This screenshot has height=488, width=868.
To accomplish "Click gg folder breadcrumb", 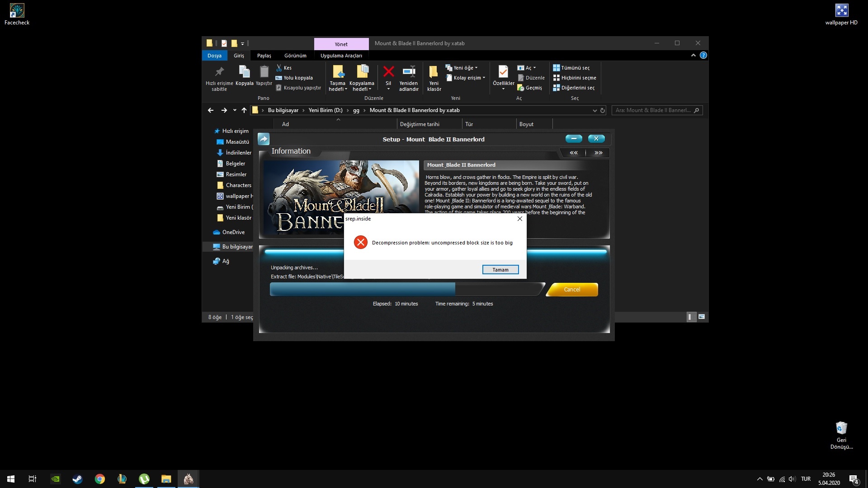I will 356,110.
